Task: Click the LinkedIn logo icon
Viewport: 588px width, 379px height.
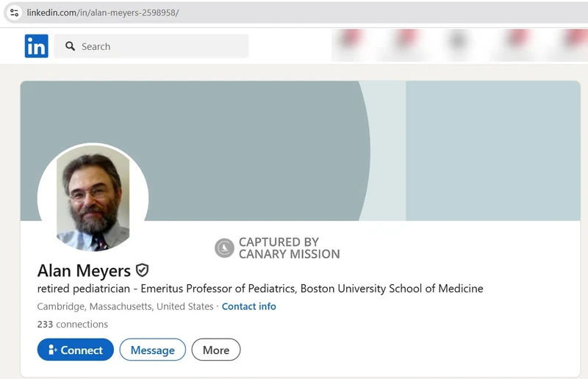Action: (x=36, y=46)
